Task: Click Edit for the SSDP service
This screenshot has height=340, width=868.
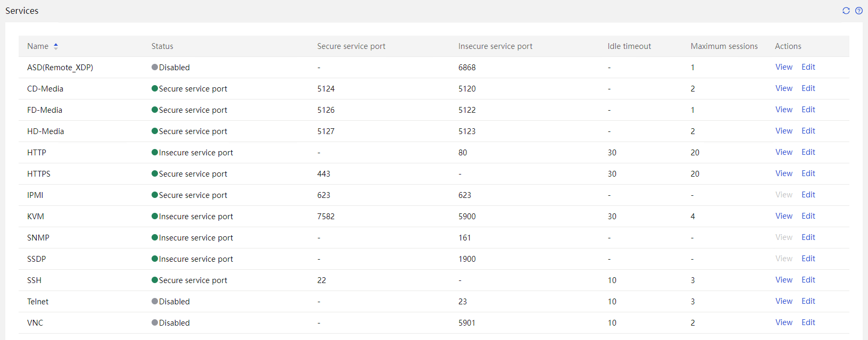Action: pyautogui.click(x=808, y=259)
